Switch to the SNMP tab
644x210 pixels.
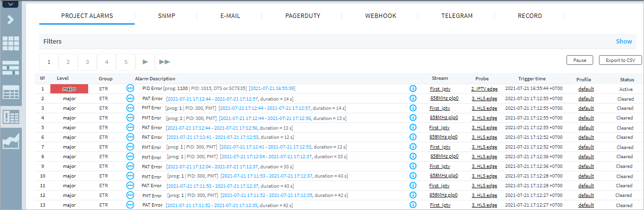pyautogui.click(x=166, y=16)
